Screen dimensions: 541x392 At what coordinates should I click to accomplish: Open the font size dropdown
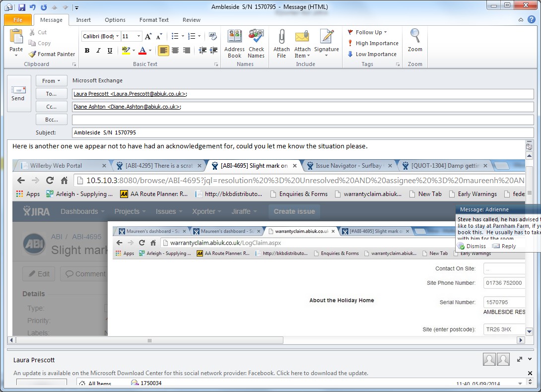coord(139,36)
